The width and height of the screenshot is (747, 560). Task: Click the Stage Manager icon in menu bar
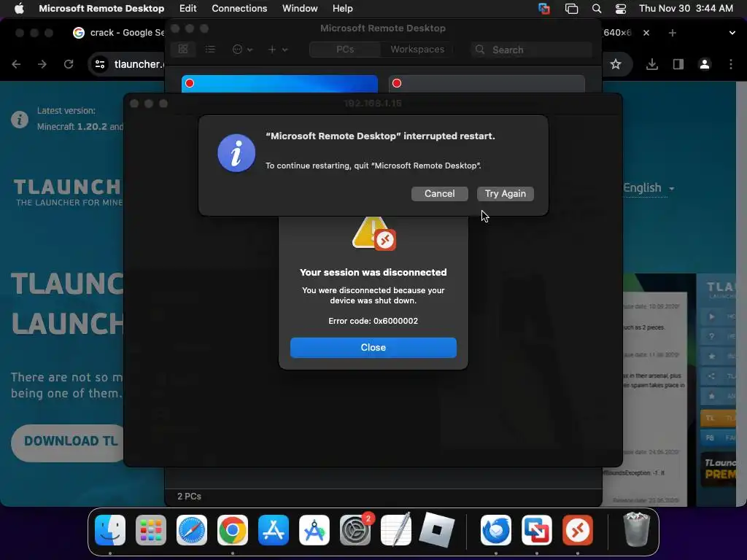pyautogui.click(x=571, y=9)
